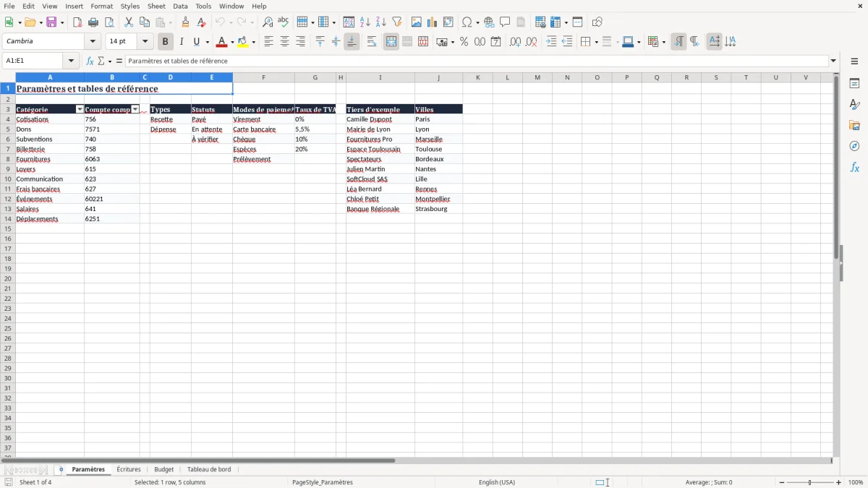Clear direct formatting

[x=202, y=22]
